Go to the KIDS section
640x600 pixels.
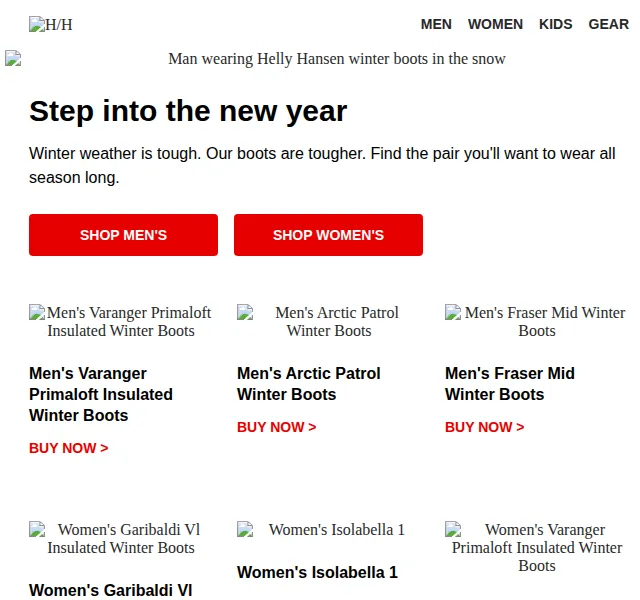556,24
